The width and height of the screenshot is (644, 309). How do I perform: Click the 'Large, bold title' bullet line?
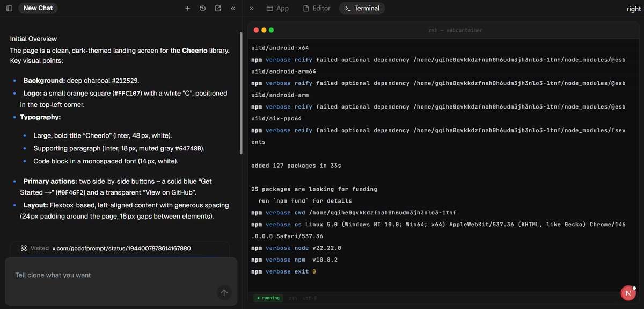pos(103,135)
